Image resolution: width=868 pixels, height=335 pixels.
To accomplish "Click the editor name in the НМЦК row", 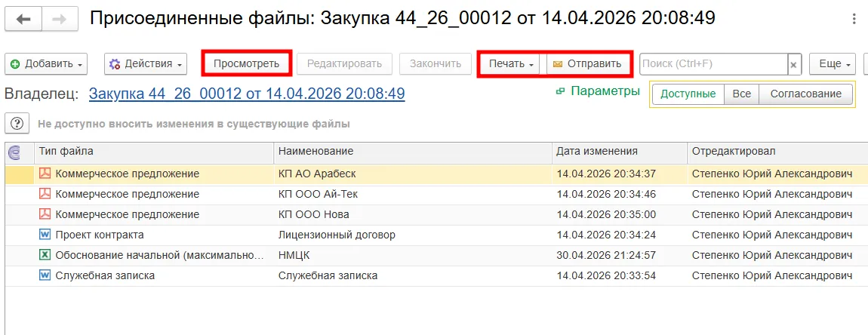I will (771, 255).
